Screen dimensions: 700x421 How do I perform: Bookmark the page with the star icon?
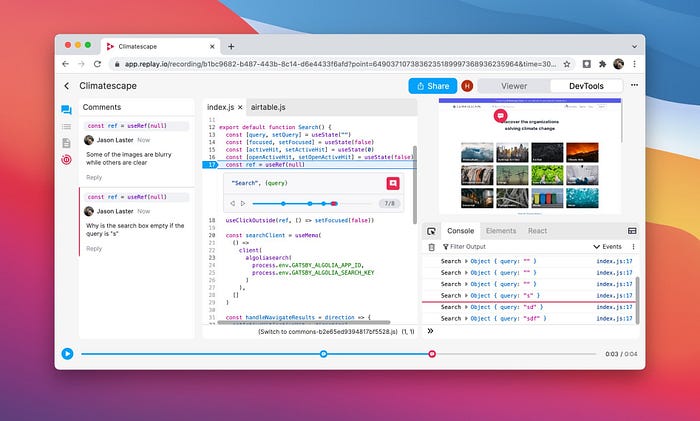pos(567,64)
